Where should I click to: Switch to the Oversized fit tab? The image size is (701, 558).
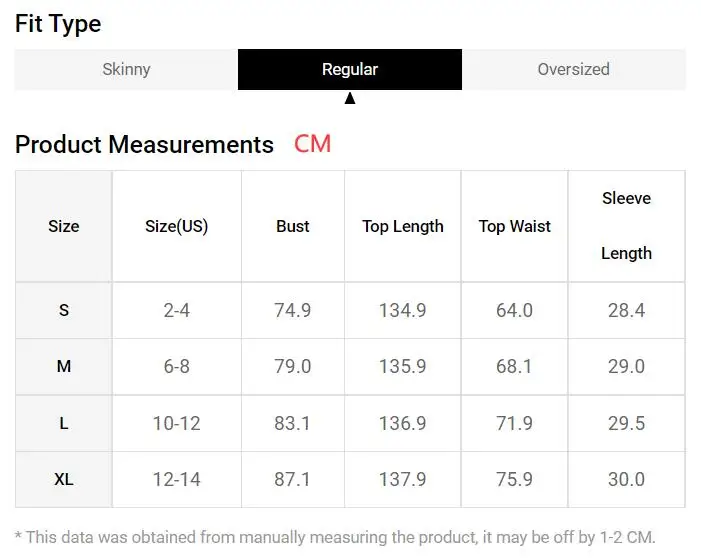[x=573, y=70]
